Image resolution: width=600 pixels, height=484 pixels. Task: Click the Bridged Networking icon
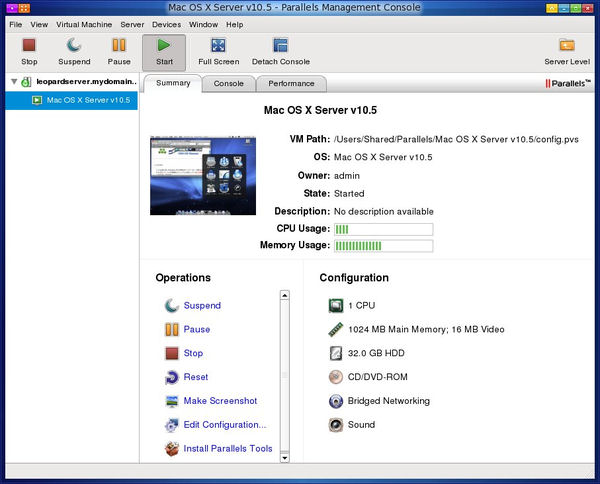[336, 401]
